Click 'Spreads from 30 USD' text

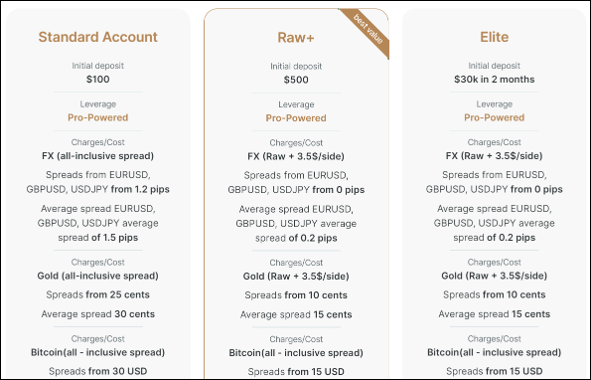point(98,371)
